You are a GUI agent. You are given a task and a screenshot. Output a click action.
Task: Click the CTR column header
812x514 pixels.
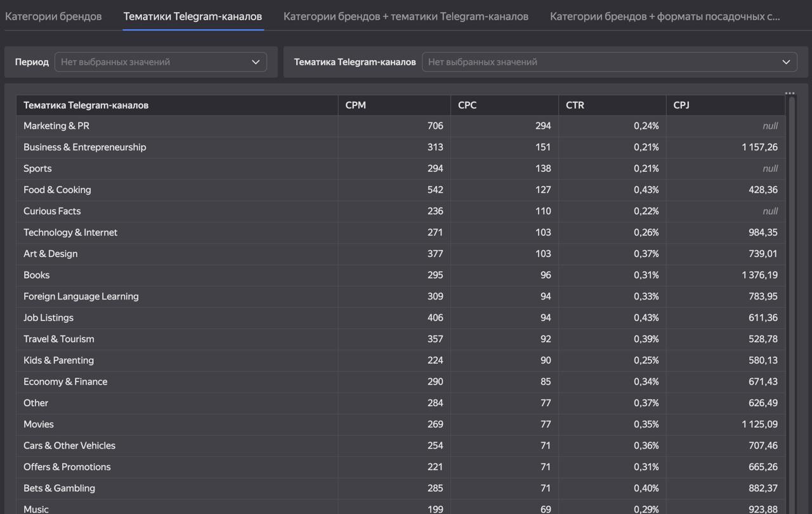pyautogui.click(x=575, y=105)
